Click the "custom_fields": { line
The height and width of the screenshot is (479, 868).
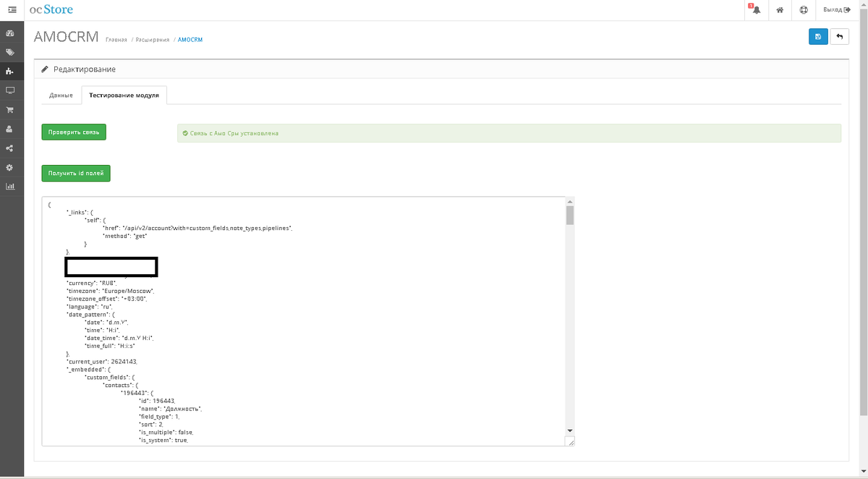pyautogui.click(x=110, y=377)
